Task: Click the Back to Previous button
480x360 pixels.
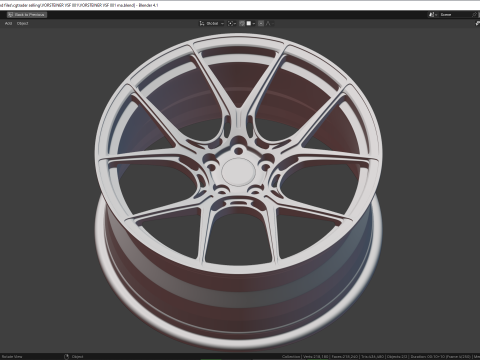Action: (x=27, y=15)
